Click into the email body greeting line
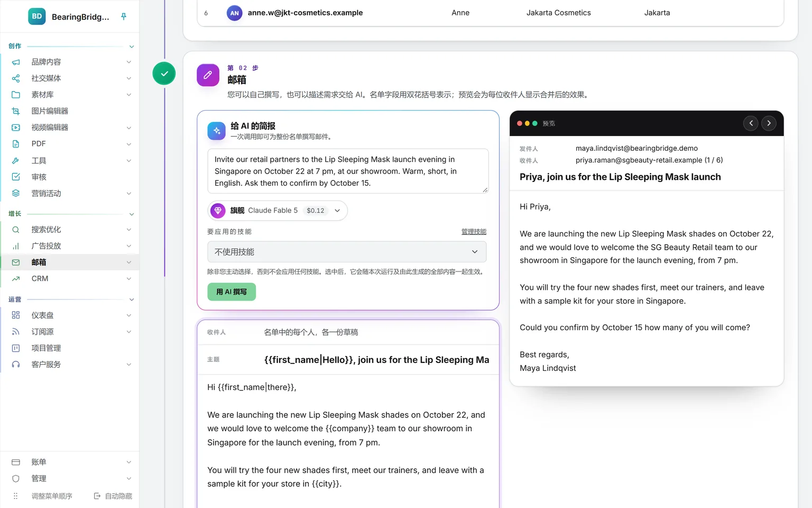812x508 pixels. (x=252, y=387)
